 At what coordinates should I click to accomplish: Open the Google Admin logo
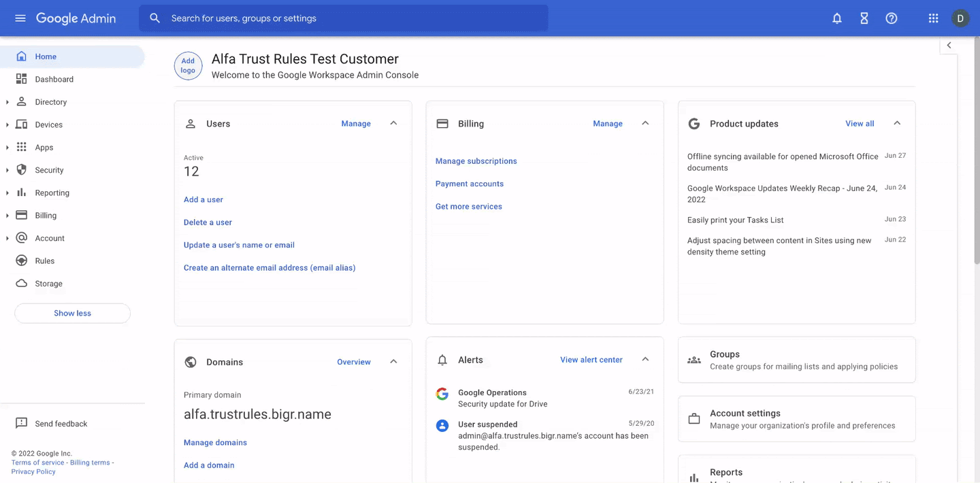76,18
